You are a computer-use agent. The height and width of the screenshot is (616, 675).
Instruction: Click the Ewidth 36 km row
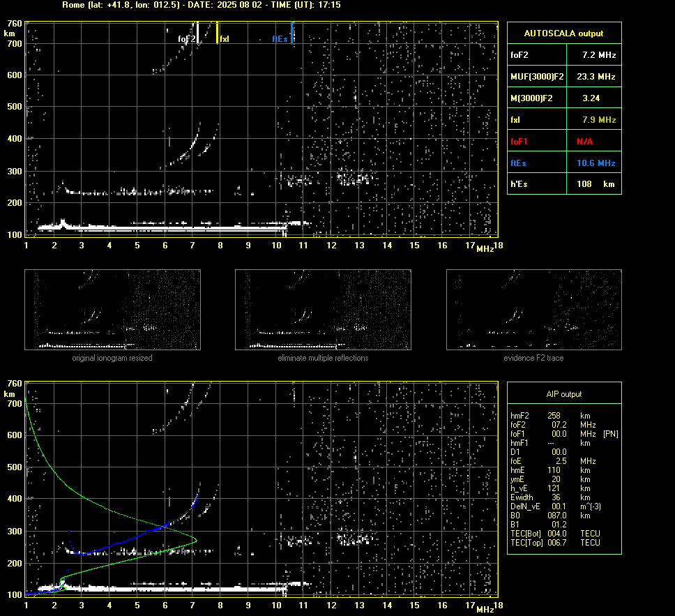pos(551,497)
